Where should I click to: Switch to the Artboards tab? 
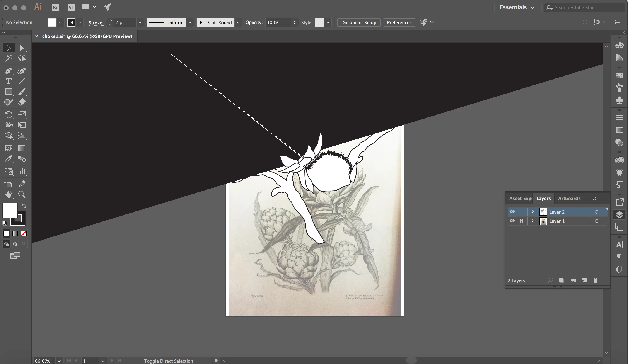pyautogui.click(x=569, y=198)
